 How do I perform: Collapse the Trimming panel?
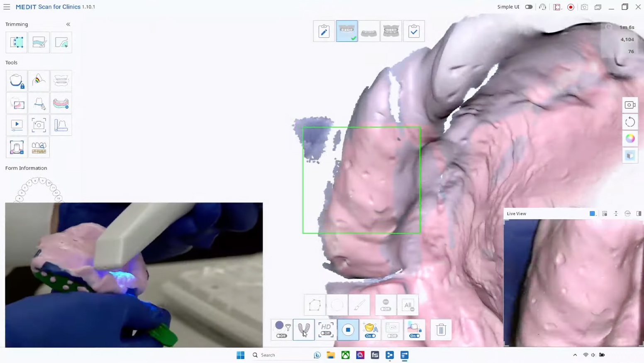click(x=68, y=24)
